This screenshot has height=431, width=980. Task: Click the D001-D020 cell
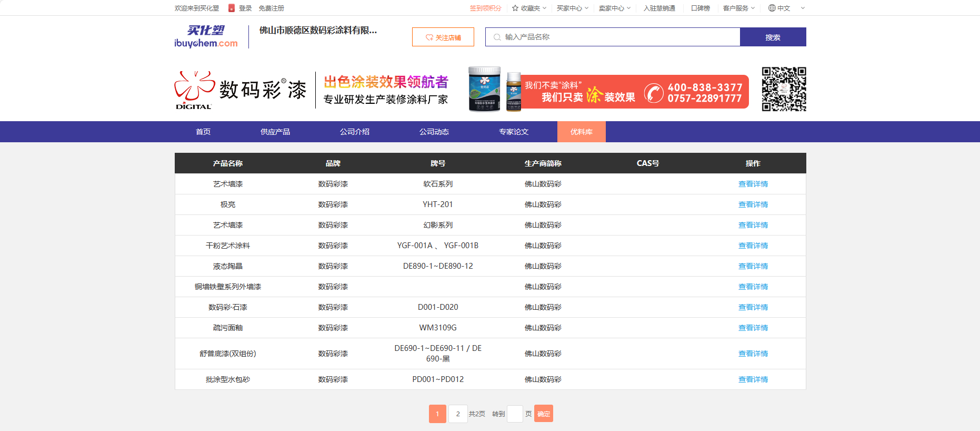[438, 307]
